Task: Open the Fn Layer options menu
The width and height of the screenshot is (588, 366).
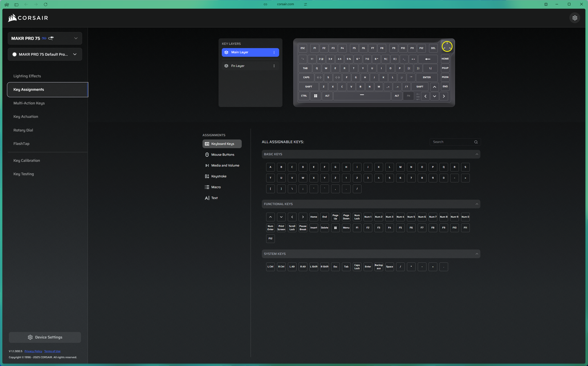Action: pos(274,66)
